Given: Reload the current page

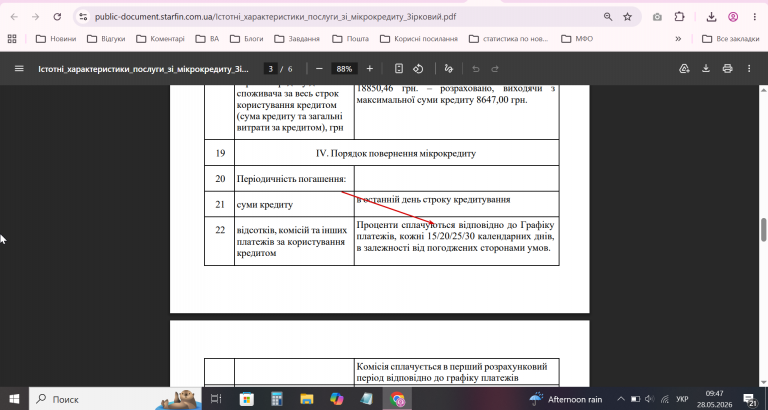Looking at the screenshot, I should pos(57,17).
